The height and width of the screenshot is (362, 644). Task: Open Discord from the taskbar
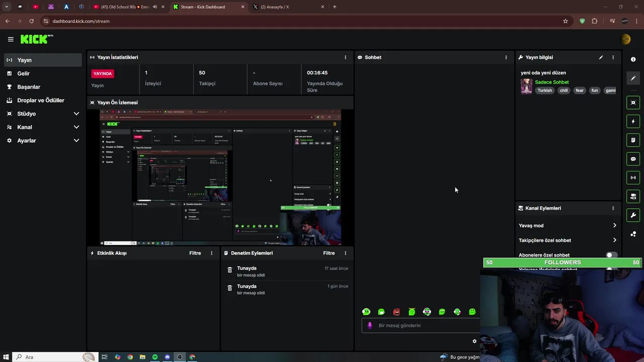tap(168, 357)
